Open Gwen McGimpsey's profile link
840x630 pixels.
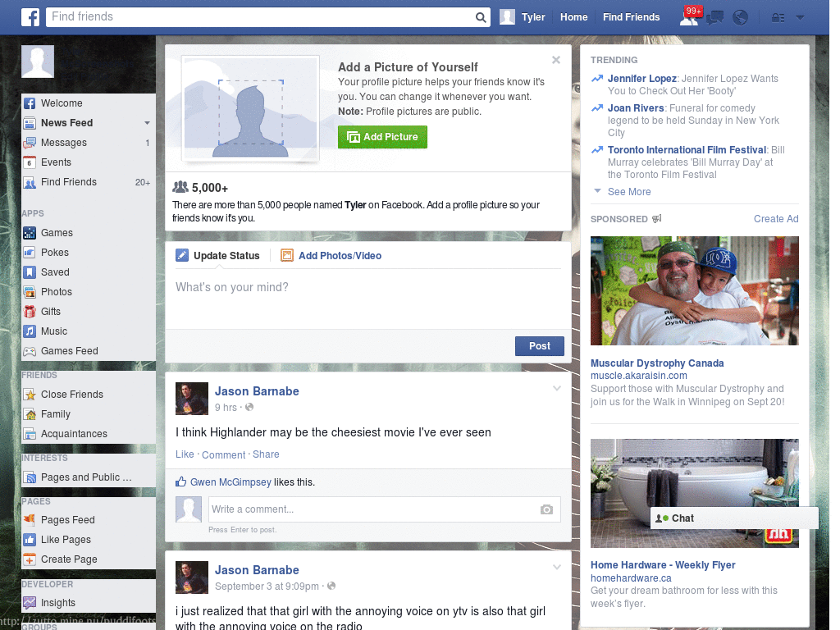point(231,482)
